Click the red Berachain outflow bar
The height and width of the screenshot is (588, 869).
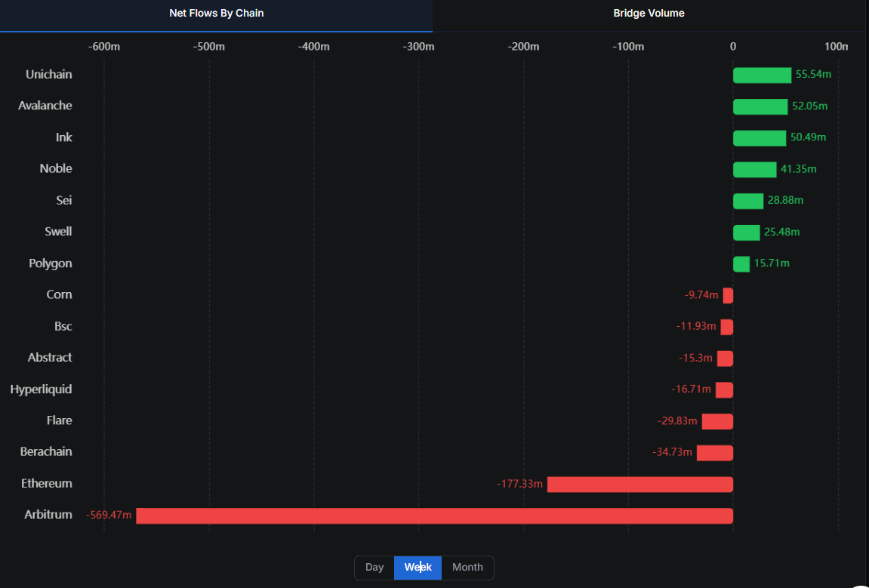pyautogui.click(x=714, y=453)
